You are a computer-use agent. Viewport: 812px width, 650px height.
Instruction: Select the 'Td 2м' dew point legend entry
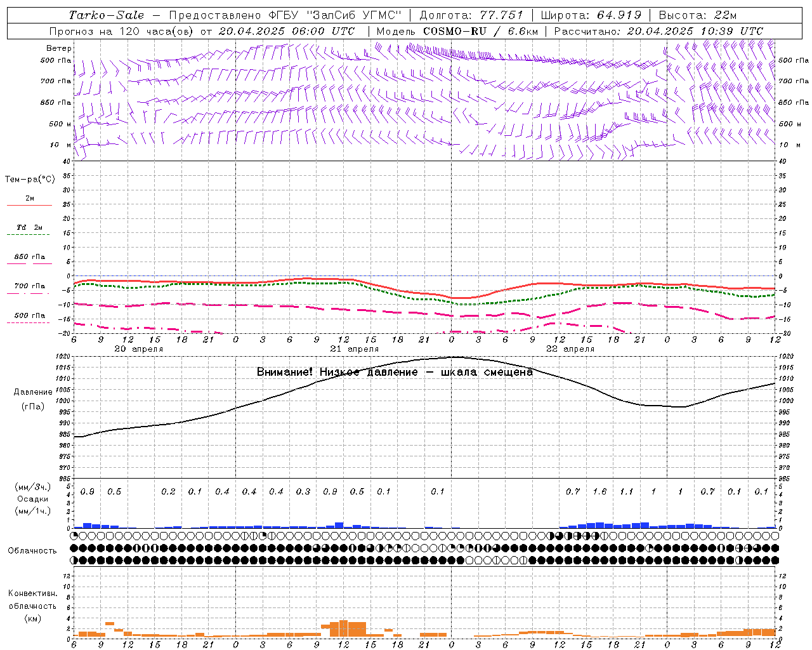(x=30, y=227)
